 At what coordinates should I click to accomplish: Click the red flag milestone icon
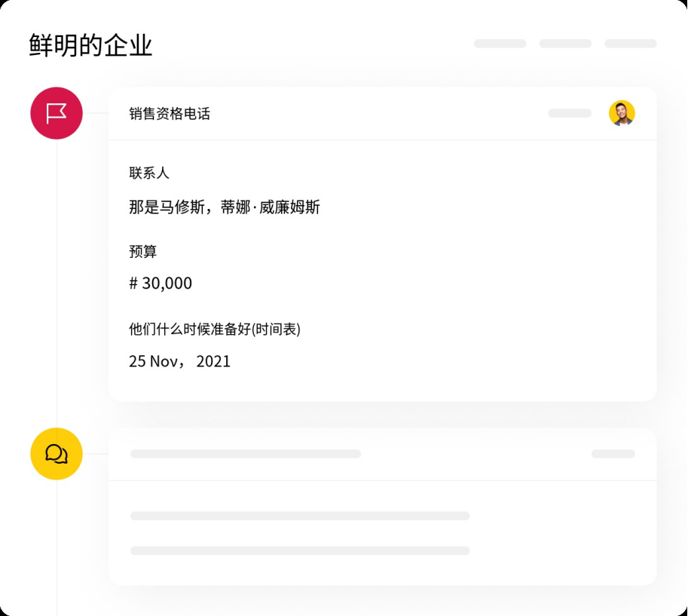pos(57,113)
